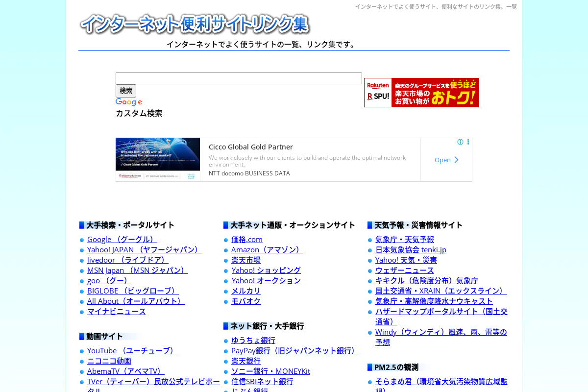
Task: Click カスタム検索 label
Action: pos(139,114)
